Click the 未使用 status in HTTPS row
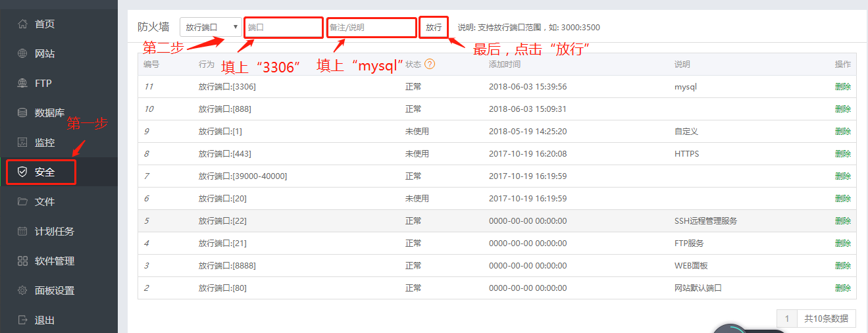The image size is (868, 333). click(x=417, y=153)
